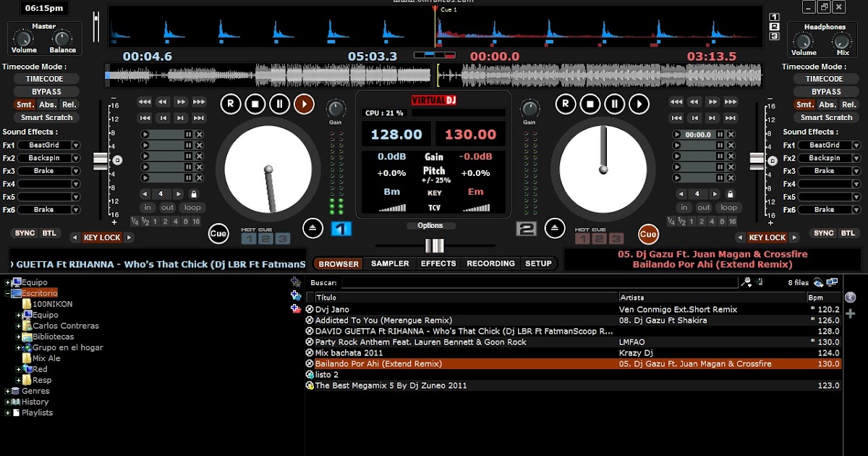Switch to the BROWSER tab

click(339, 264)
